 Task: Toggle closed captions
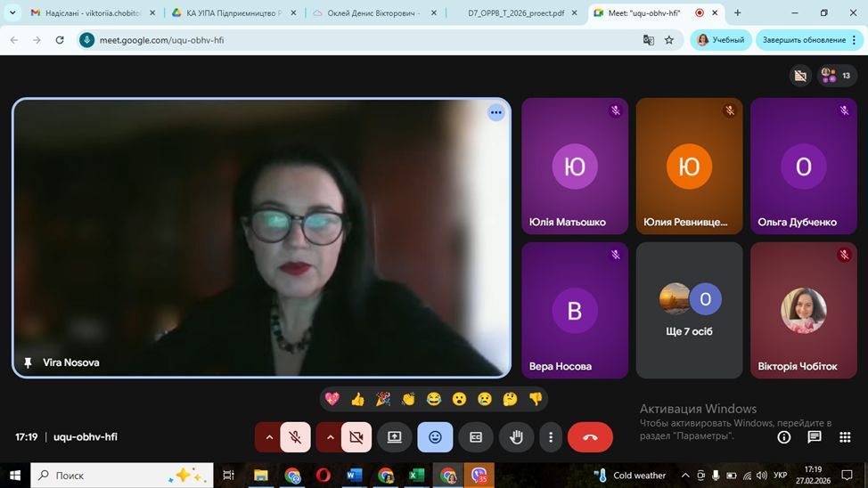[x=476, y=437]
